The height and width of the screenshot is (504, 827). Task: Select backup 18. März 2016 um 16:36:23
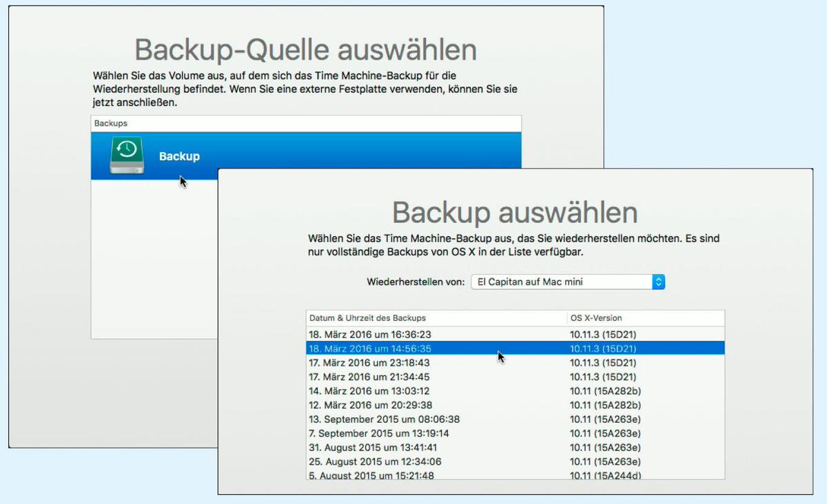(515, 334)
